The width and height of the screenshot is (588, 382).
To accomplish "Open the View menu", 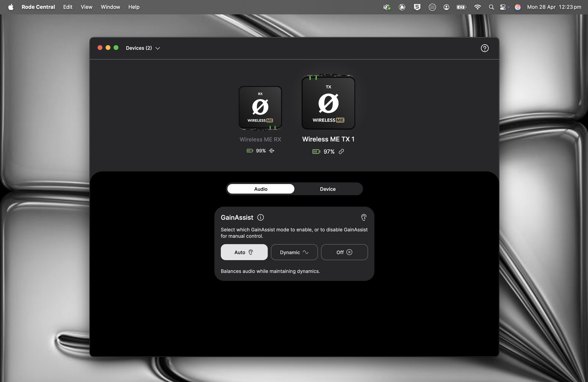I will tap(86, 7).
